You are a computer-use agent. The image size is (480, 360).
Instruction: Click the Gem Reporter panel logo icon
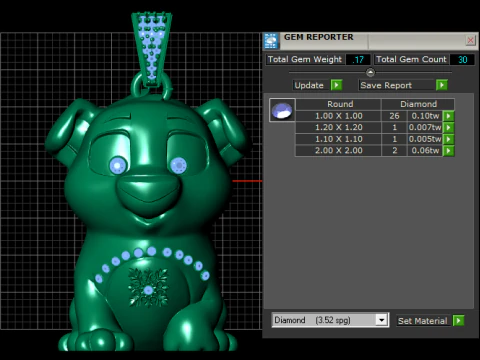point(271,41)
